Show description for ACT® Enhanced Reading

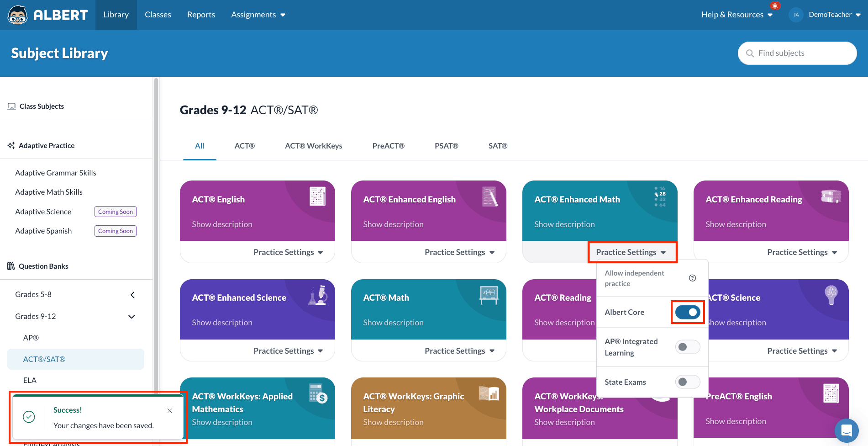[736, 224]
